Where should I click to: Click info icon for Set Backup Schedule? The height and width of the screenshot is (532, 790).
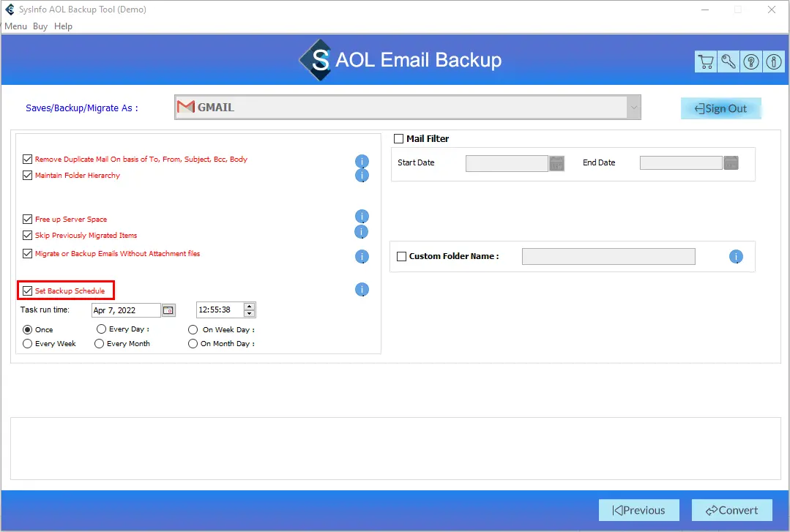362,291
